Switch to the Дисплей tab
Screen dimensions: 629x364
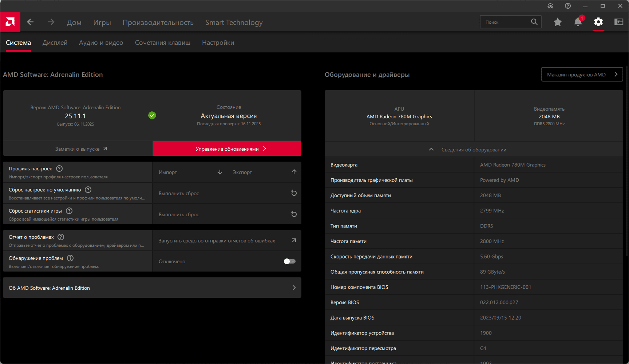pos(55,43)
